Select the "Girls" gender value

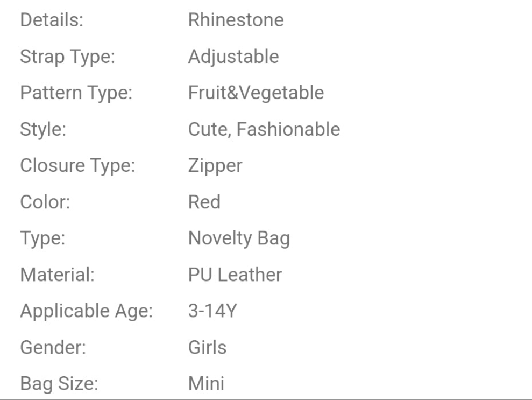(207, 348)
